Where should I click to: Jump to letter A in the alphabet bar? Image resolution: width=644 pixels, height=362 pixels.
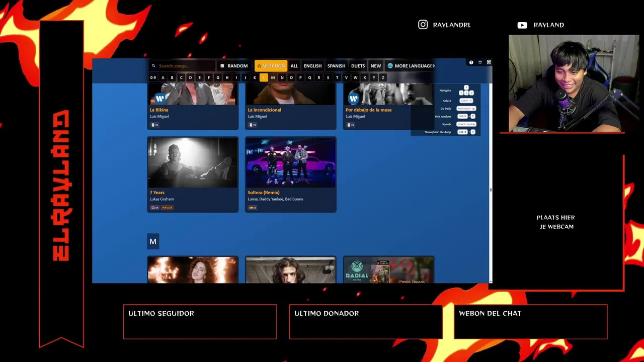tap(163, 78)
